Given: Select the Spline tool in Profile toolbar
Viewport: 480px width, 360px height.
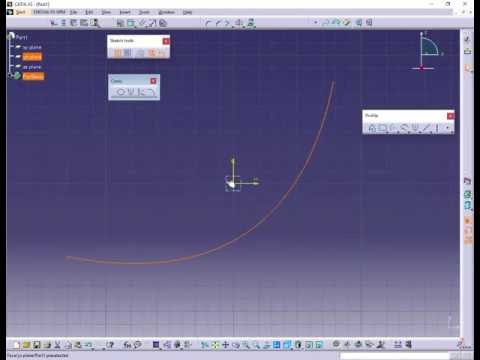Looking at the screenshot, I should click(x=404, y=128).
